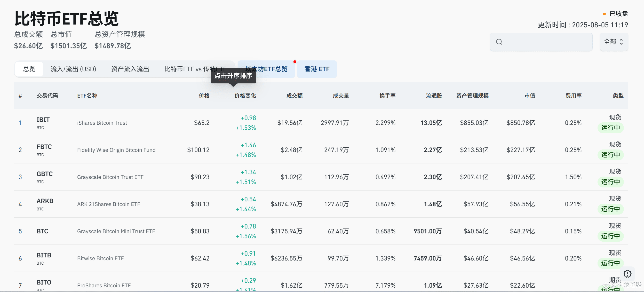Click the ETF名称 column header
Image resolution: width=644 pixels, height=292 pixels.
tap(87, 96)
